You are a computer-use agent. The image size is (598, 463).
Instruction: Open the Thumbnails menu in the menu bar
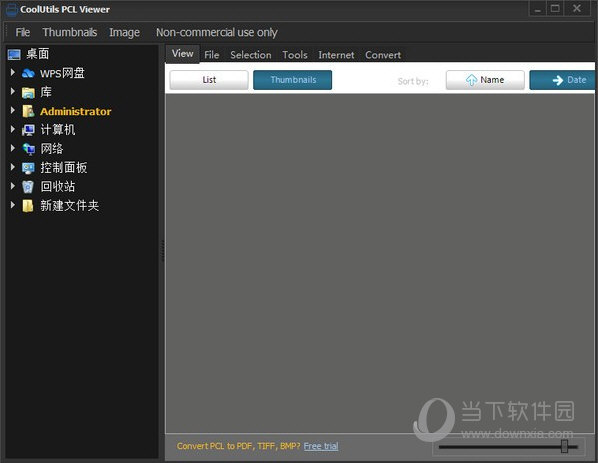70,32
